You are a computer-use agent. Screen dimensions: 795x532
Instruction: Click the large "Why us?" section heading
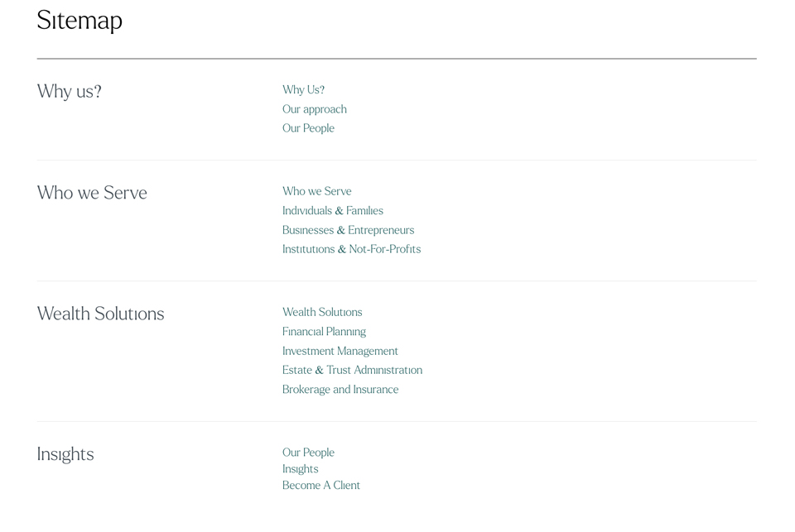(x=69, y=91)
